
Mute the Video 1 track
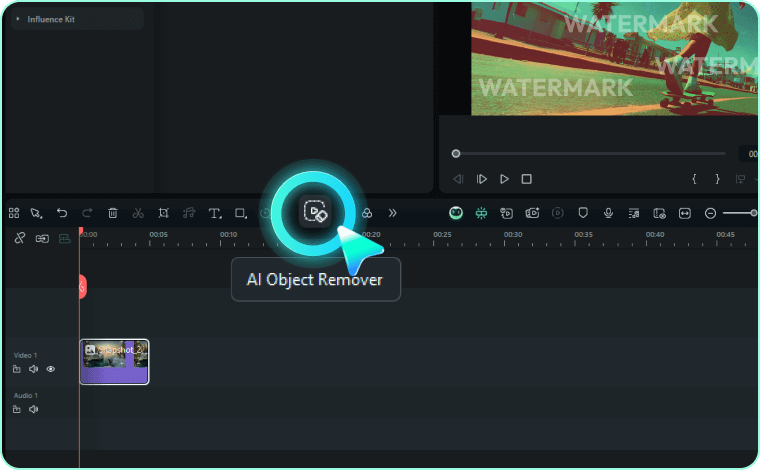[34, 369]
